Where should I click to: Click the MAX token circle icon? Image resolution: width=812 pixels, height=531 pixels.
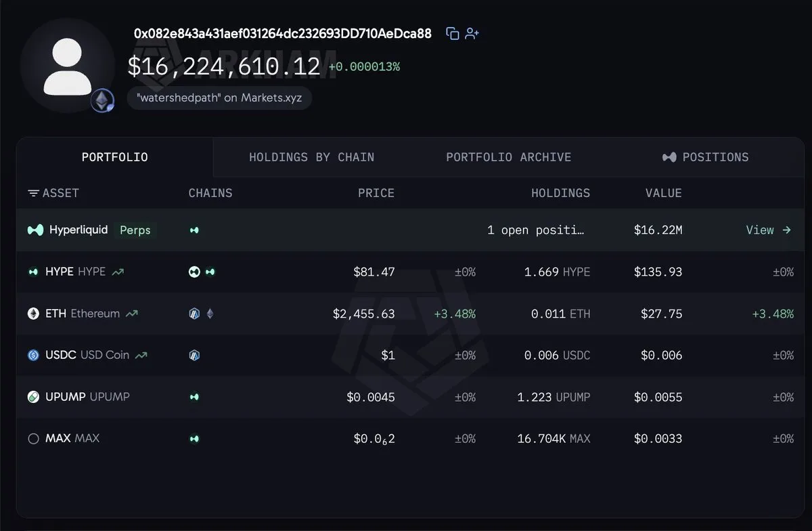point(33,439)
